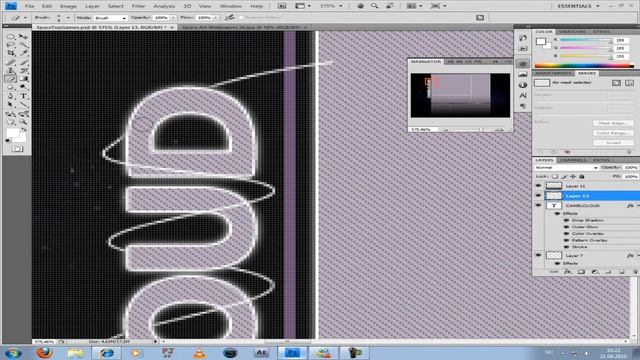This screenshot has height=360, width=640.
Task: Add layer style via fx button
Action: [x=567, y=272]
